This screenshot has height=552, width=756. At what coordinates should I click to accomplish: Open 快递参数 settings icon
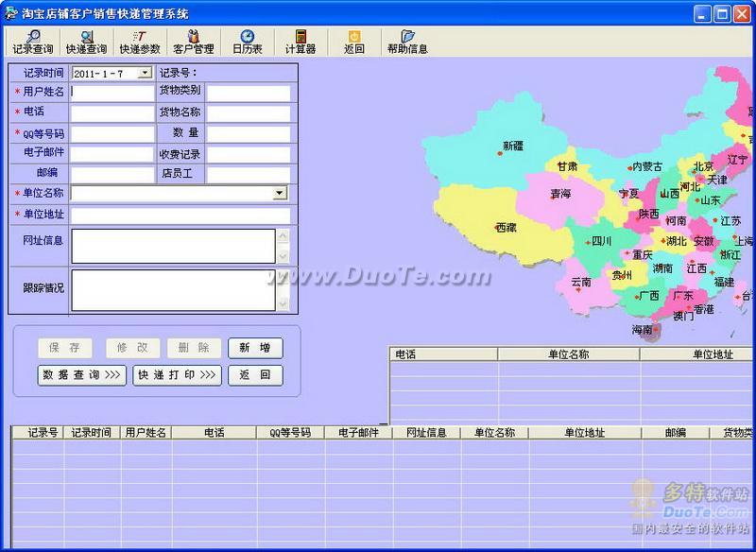tap(140, 42)
